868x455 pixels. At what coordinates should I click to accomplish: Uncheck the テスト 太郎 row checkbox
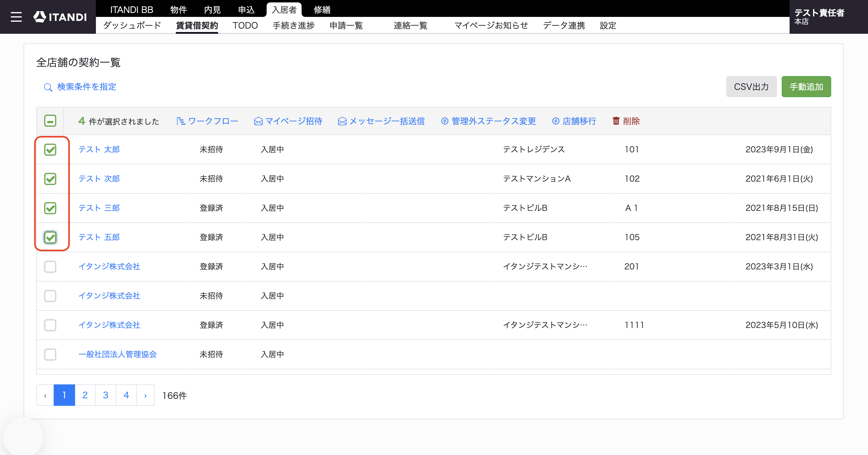50,150
